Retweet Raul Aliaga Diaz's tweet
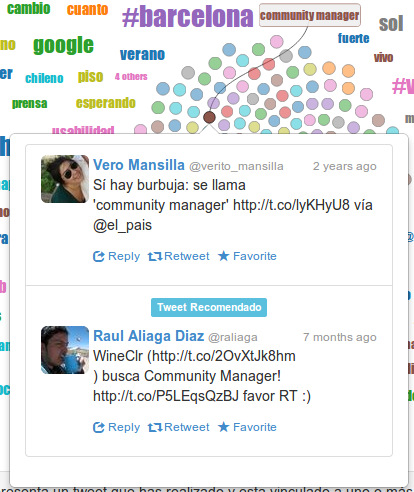 pyautogui.click(x=179, y=427)
